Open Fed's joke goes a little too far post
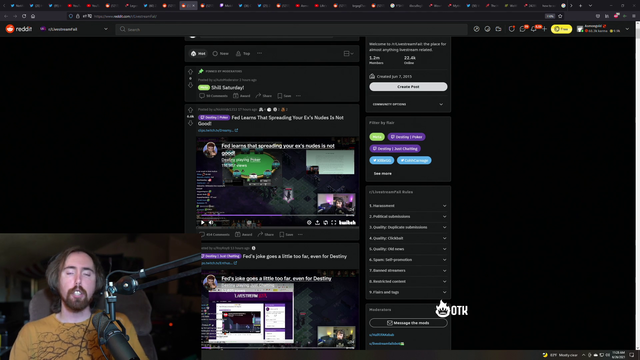 (295, 256)
